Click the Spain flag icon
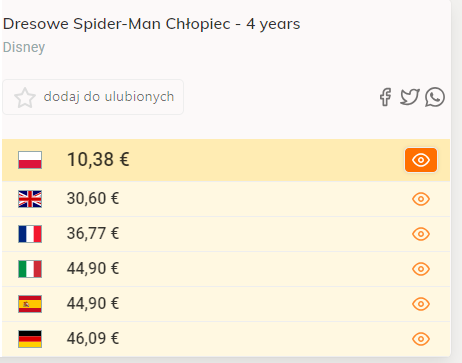 click(x=30, y=304)
